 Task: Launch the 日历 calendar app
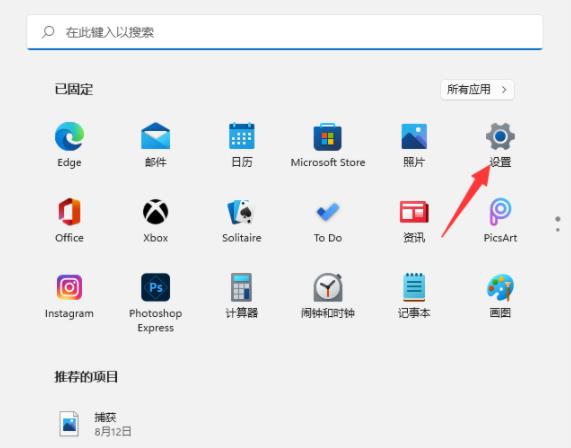[241, 144]
